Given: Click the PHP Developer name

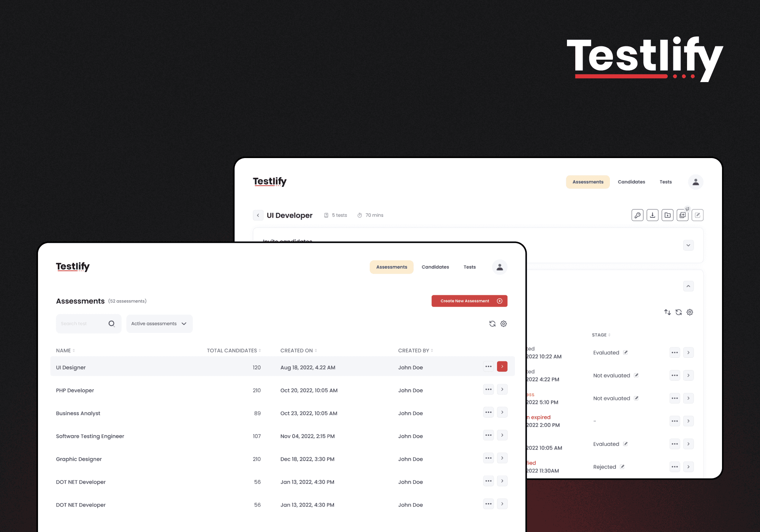Looking at the screenshot, I should (x=75, y=390).
